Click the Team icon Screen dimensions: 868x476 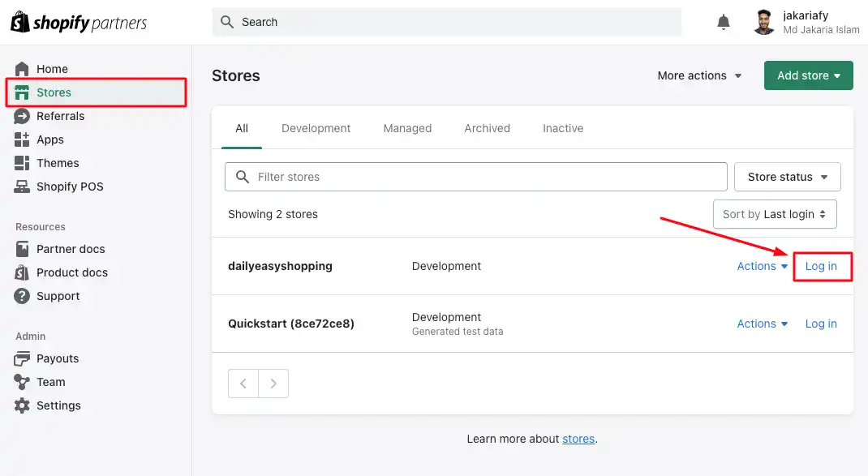click(22, 382)
